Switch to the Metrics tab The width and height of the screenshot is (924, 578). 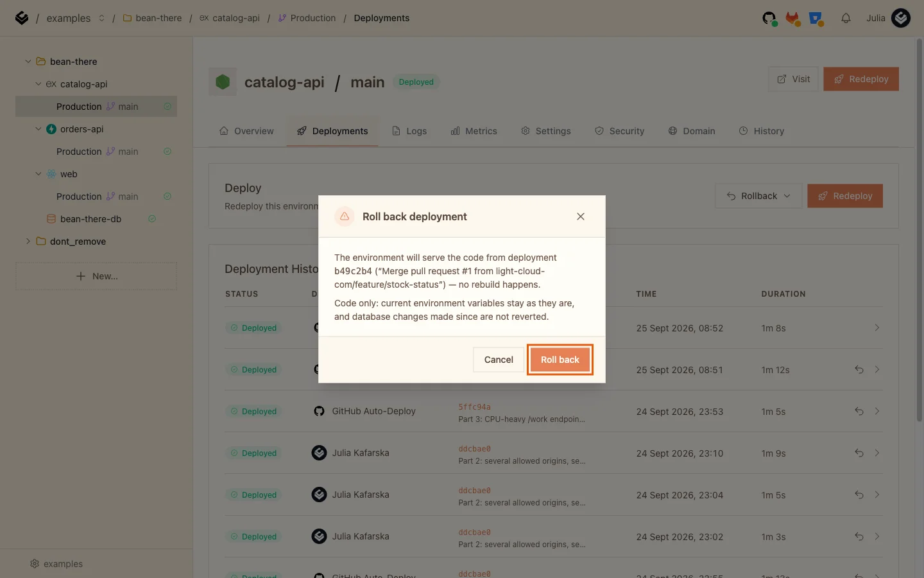click(x=474, y=131)
